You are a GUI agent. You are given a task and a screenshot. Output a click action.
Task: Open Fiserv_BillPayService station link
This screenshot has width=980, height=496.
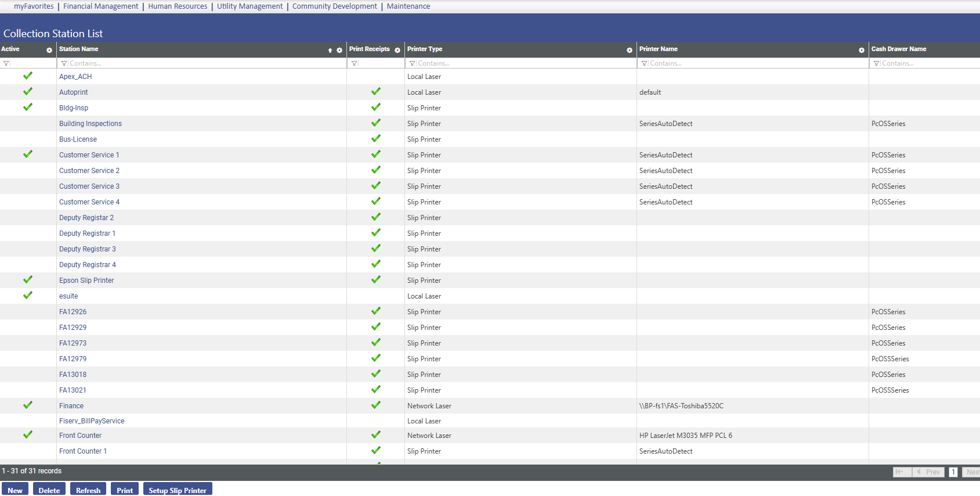(x=92, y=421)
